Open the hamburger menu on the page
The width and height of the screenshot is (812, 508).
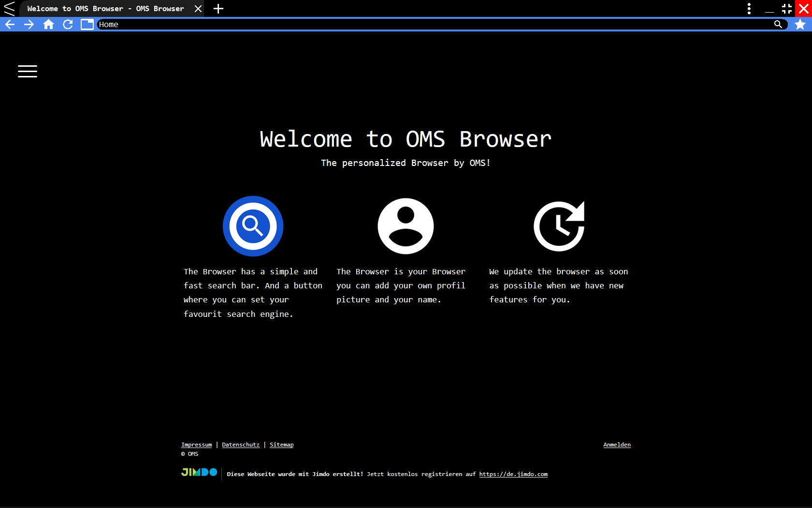coord(27,71)
